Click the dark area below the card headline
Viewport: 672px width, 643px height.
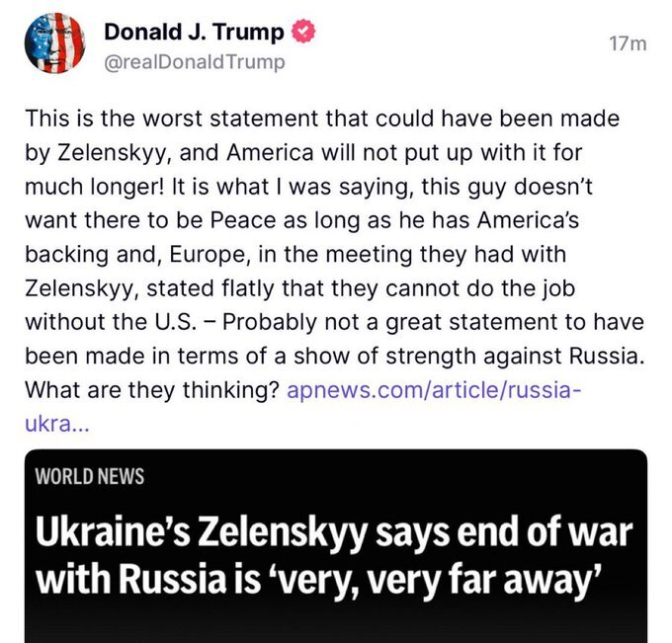336,623
